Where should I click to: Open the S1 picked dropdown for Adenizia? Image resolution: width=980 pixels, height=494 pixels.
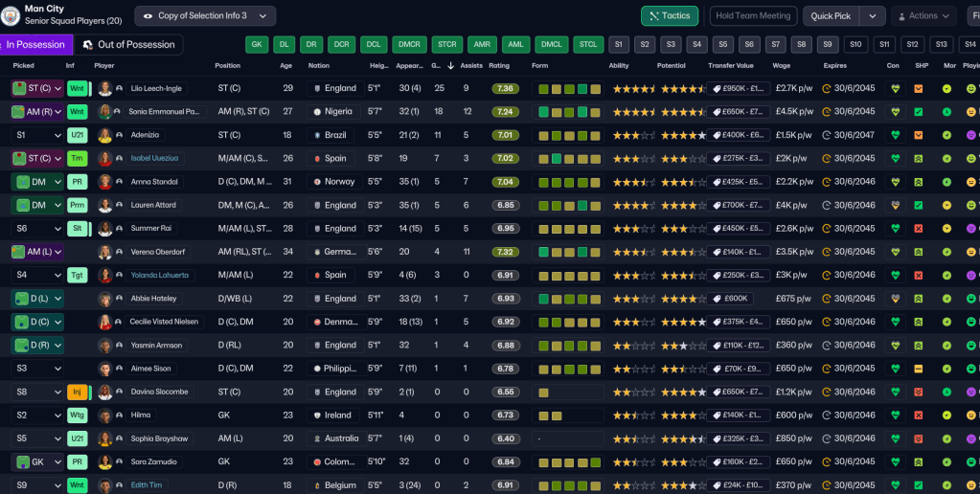36,135
